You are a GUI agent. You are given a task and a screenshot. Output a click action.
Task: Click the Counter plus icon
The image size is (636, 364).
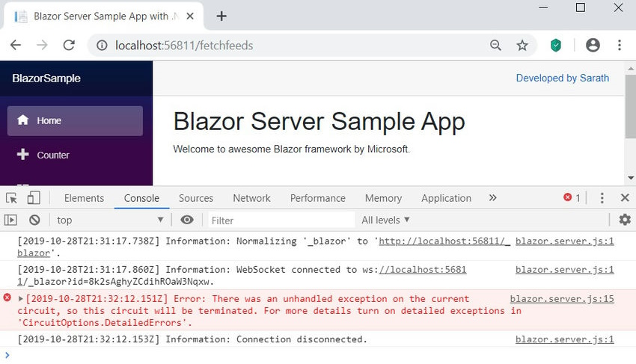tap(23, 155)
